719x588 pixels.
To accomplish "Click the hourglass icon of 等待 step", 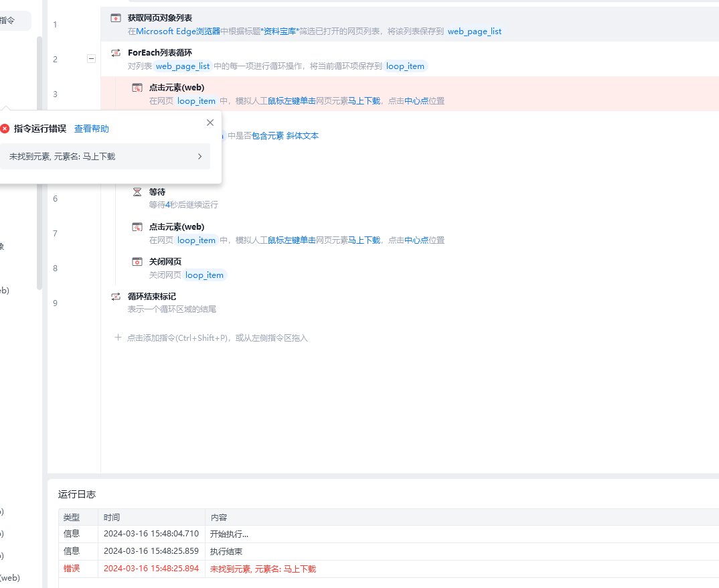I will pos(137,192).
